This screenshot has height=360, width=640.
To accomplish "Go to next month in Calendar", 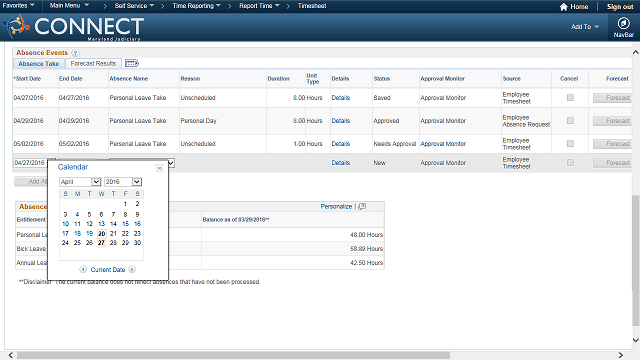I will 132,269.
